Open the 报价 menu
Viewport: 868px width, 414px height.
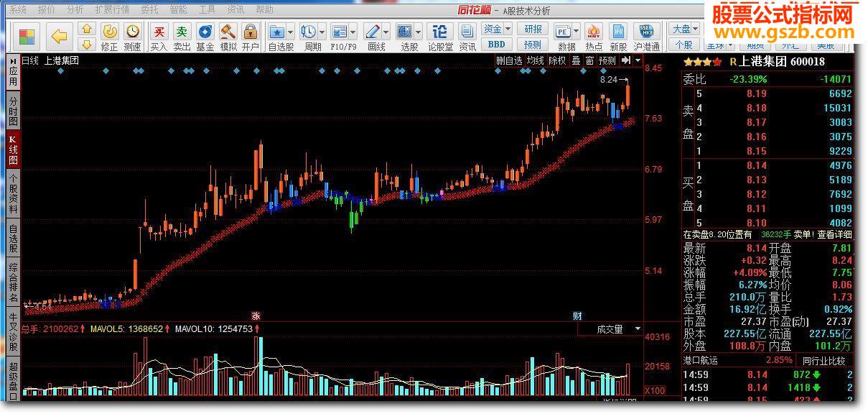(47, 10)
